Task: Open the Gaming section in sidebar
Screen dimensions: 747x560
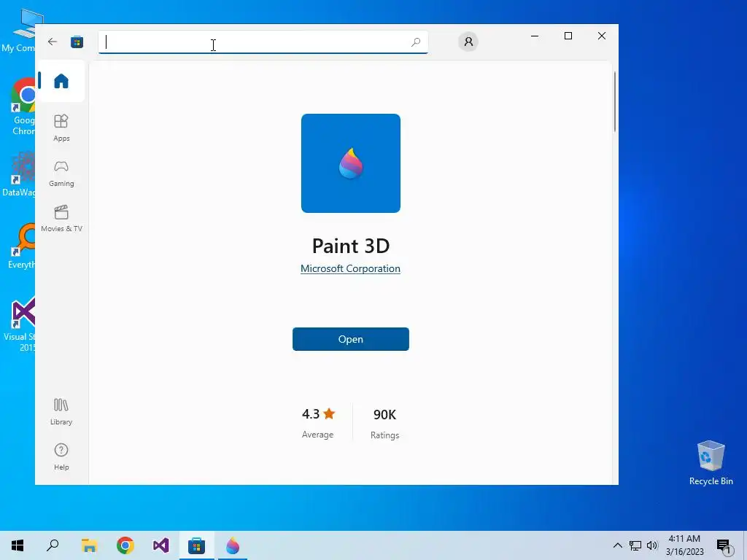Action: 61,173
